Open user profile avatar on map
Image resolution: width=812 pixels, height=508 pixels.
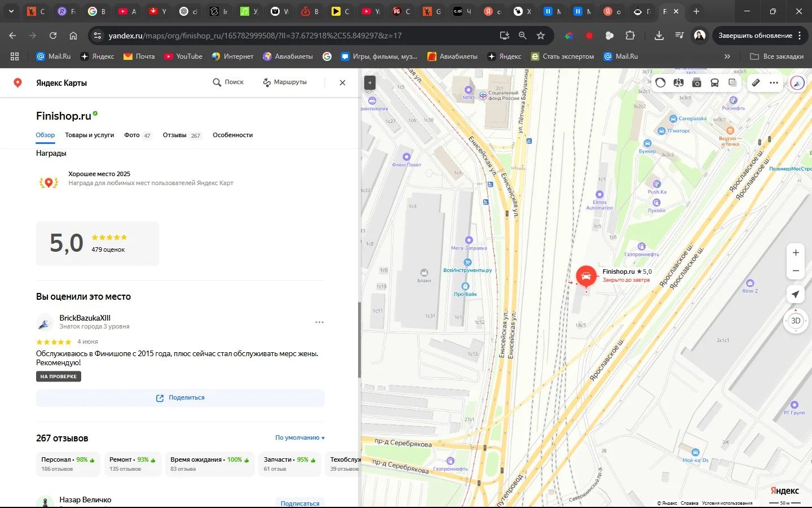click(797, 84)
